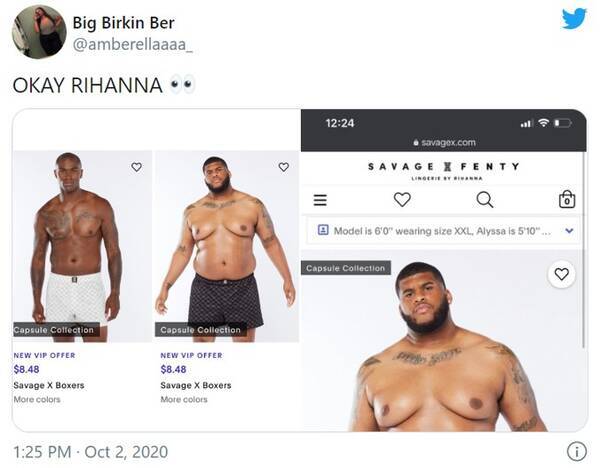600x468 pixels.
Task: Expand the model size details chevron
Action: (x=569, y=230)
